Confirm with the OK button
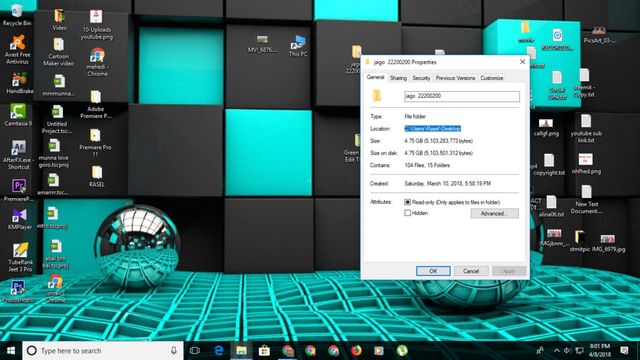The image size is (640, 360). click(433, 271)
